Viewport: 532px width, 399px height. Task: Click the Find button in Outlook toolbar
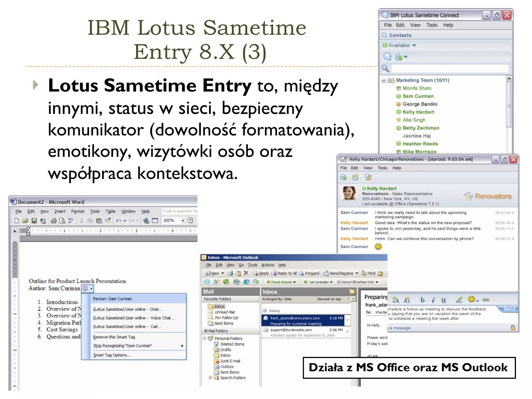pos(368,273)
